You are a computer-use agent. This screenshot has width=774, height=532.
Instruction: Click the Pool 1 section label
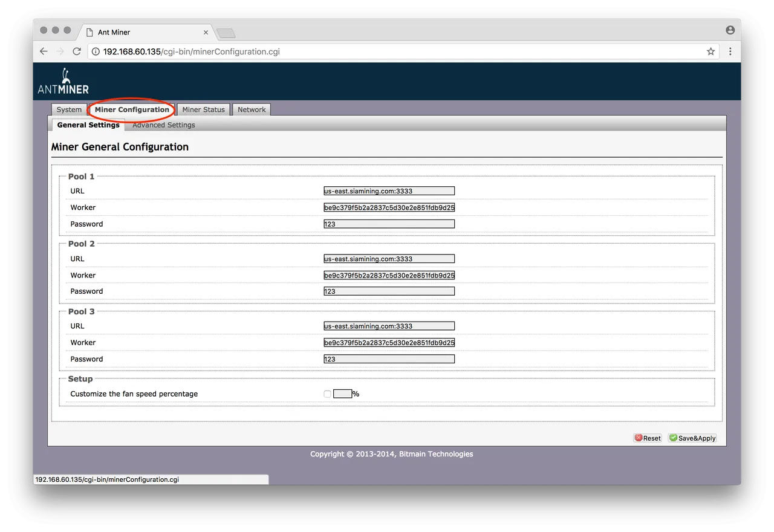pyautogui.click(x=81, y=177)
